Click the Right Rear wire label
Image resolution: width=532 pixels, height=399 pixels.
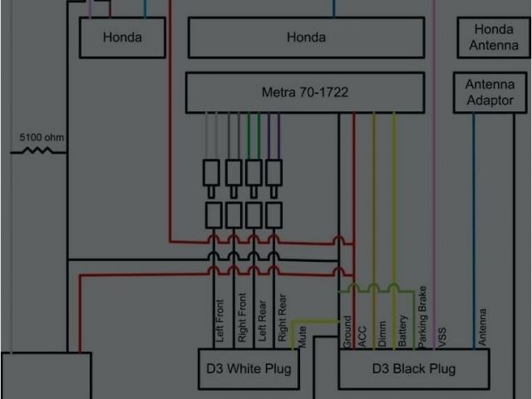[282, 318]
